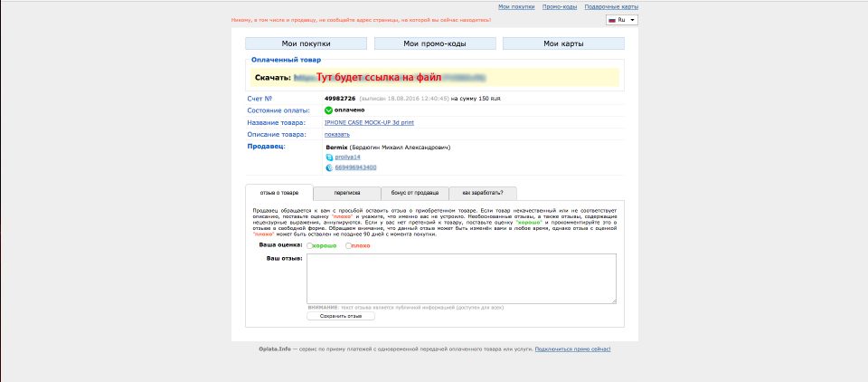Image resolution: width=868 pixels, height=382 pixels.
Task: Select the "хорошо" rating radio button
Action: 310,245
